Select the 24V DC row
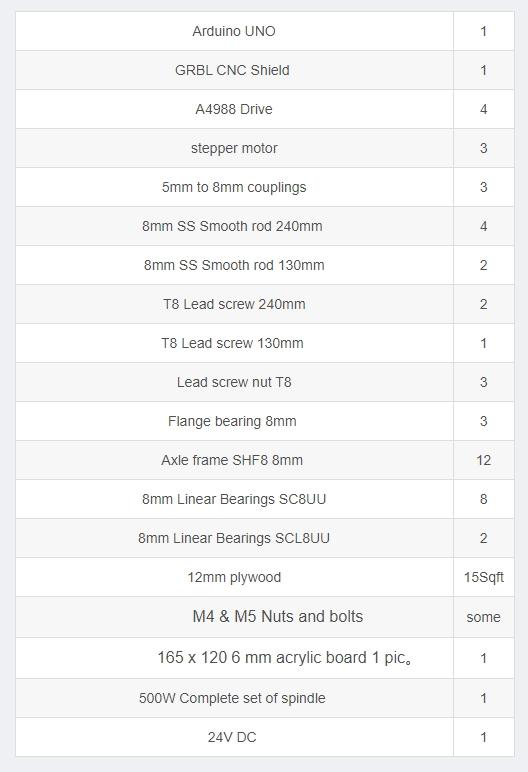The width and height of the screenshot is (528, 772). coord(265,737)
